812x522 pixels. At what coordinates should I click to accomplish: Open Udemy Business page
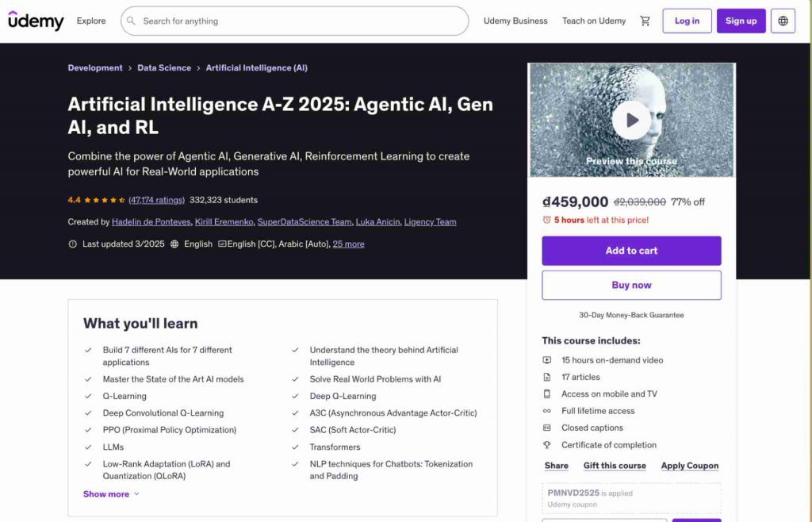point(515,21)
